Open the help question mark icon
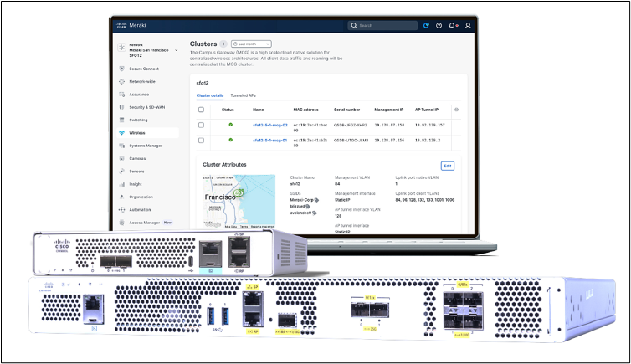Screen dimensions: 631x364 click(x=439, y=25)
